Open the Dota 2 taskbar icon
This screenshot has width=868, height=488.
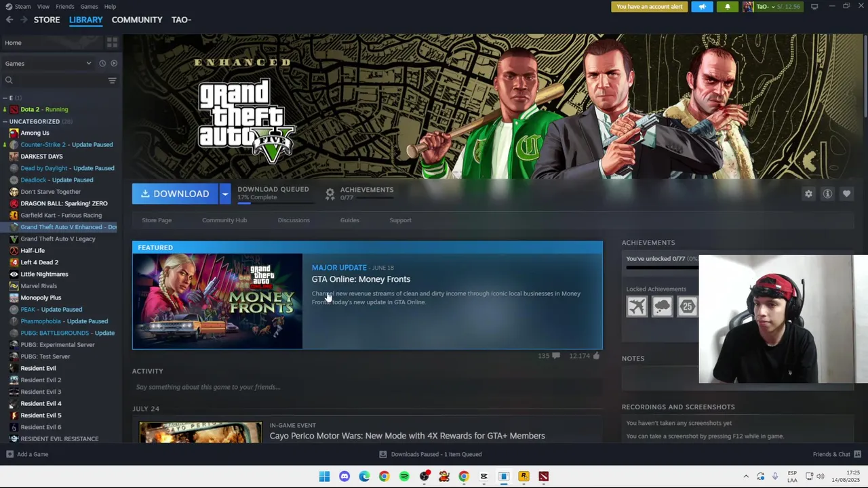(x=543, y=476)
